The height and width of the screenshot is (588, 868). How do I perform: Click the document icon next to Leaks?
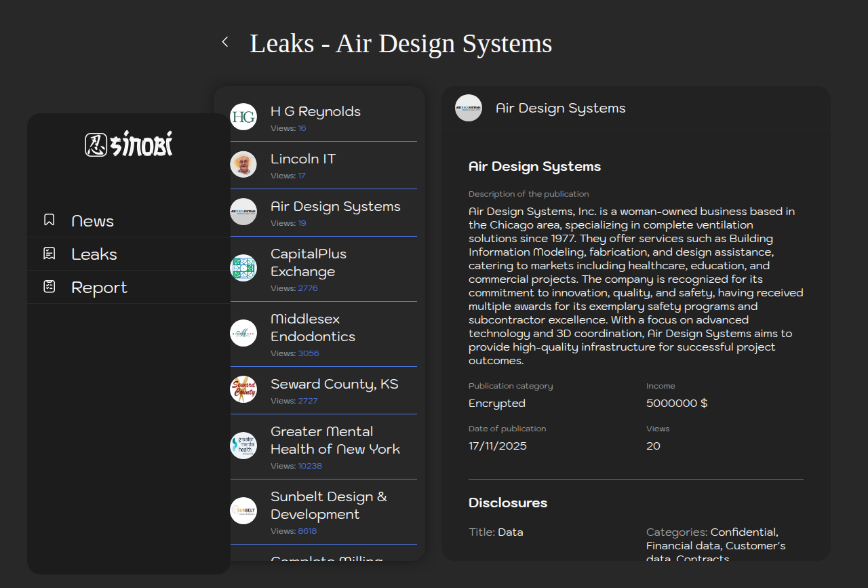pyautogui.click(x=49, y=254)
